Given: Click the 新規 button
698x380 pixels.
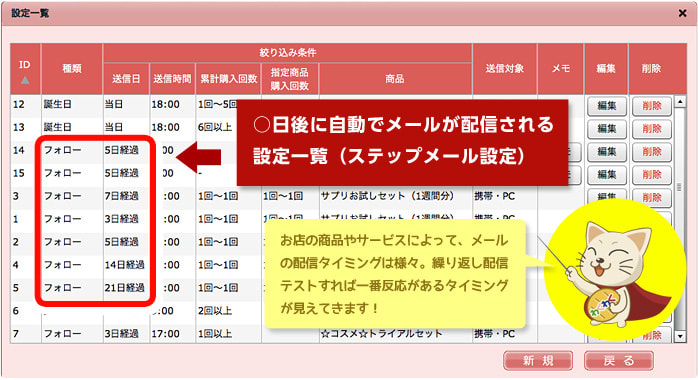Looking at the screenshot, I should [538, 361].
